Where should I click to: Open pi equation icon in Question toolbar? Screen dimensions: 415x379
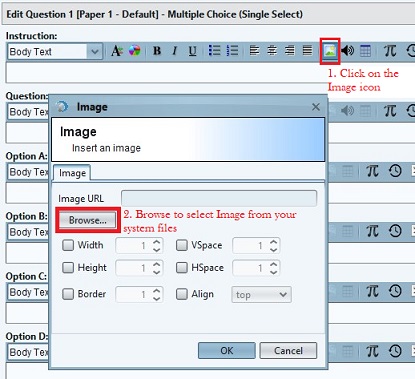(x=390, y=111)
